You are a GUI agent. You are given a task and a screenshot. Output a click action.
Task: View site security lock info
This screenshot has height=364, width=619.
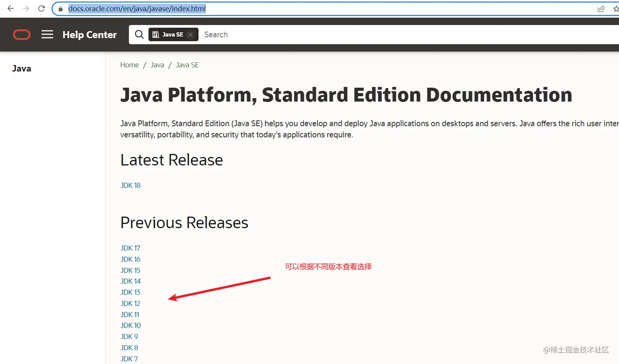coord(61,9)
